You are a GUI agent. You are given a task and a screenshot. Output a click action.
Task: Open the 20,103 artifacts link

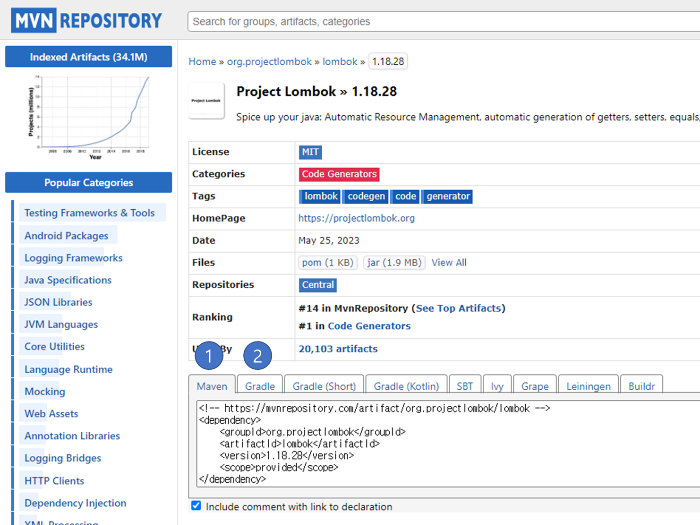[338, 349]
